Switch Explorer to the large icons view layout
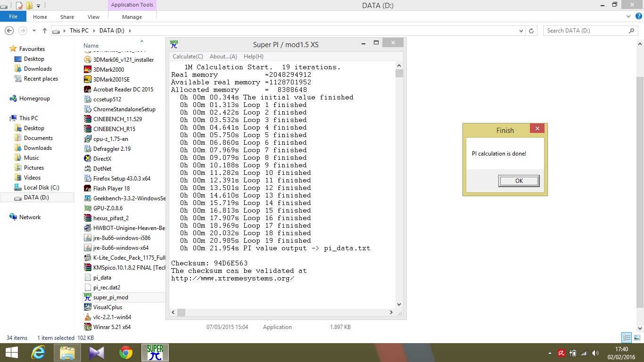The image size is (644, 362). [x=636, y=337]
